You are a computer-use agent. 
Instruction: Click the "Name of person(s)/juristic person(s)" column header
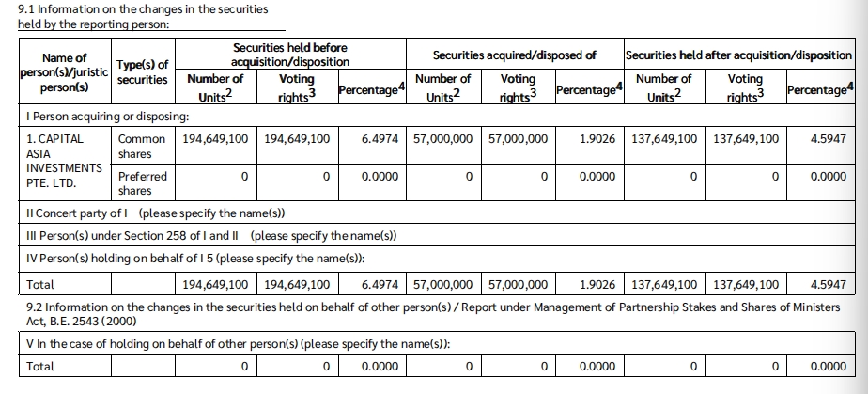click(64, 72)
